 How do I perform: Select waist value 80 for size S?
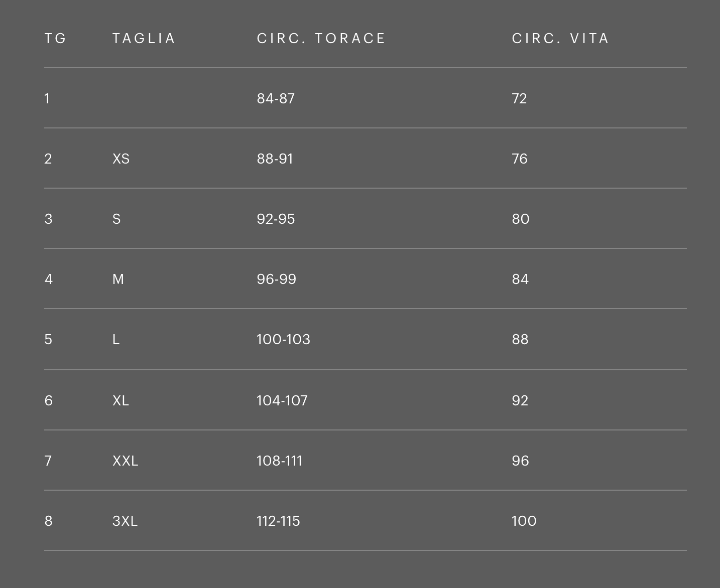[520, 219]
